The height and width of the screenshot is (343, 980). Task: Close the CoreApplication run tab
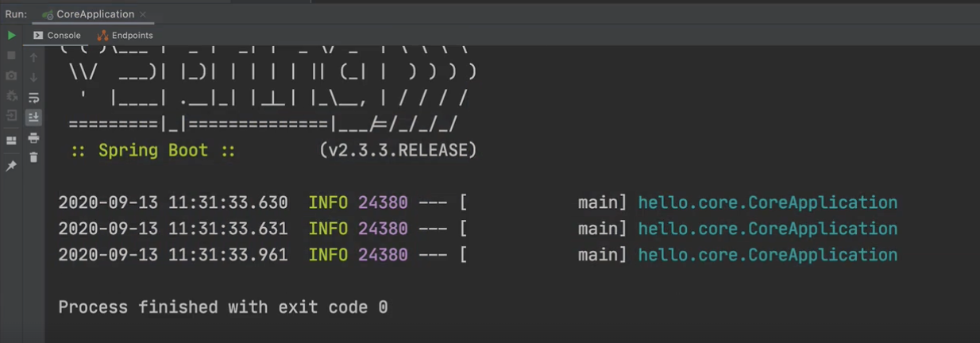(143, 15)
